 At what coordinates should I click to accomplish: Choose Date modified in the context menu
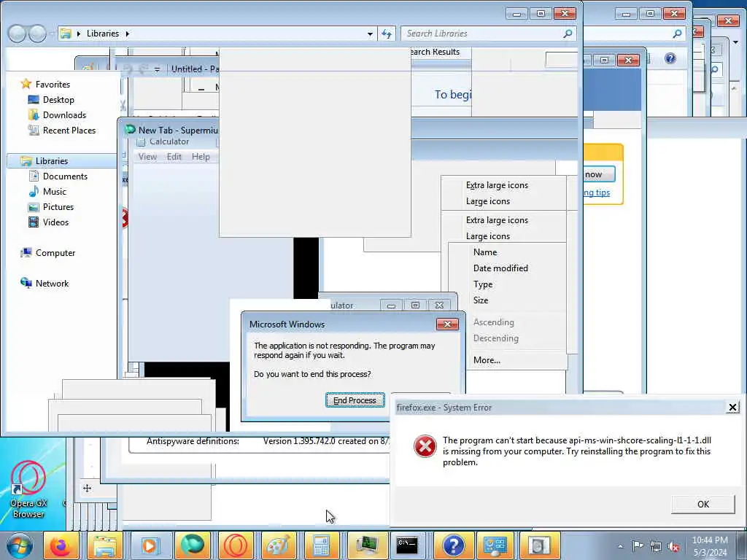click(x=500, y=268)
